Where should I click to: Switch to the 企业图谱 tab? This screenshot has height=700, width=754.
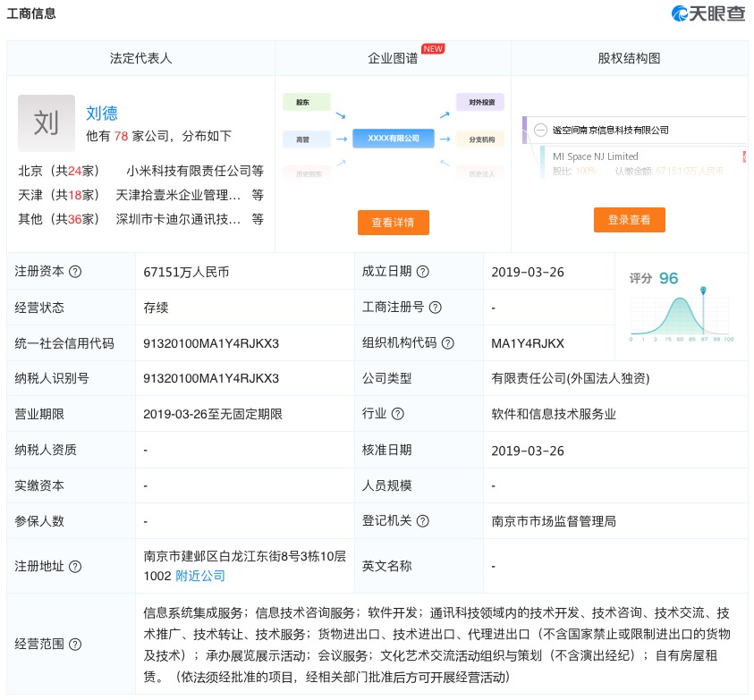click(x=393, y=58)
